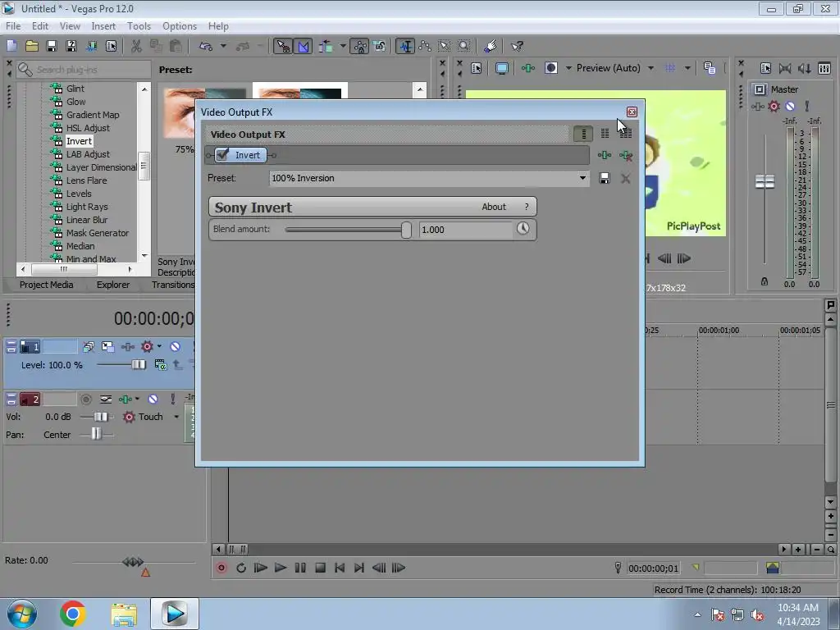The image size is (840, 630).
Task: Click the Animate clock icon
Action: (x=523, y=229)
